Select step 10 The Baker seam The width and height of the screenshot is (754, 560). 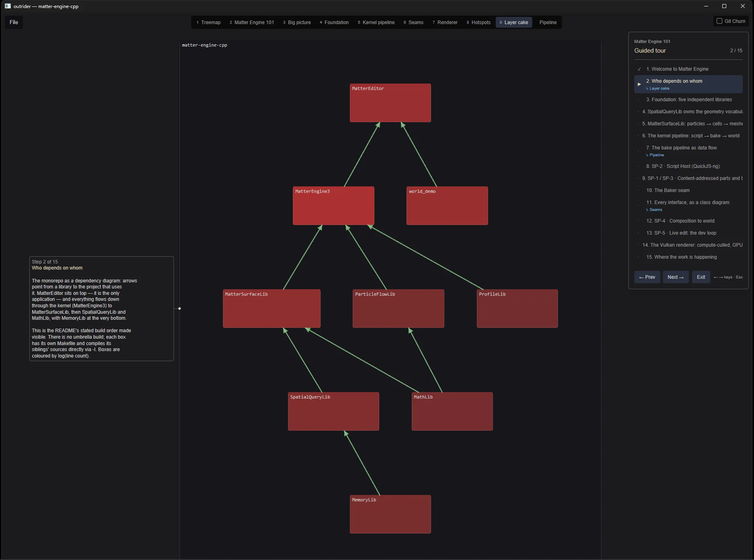point(689,190)
